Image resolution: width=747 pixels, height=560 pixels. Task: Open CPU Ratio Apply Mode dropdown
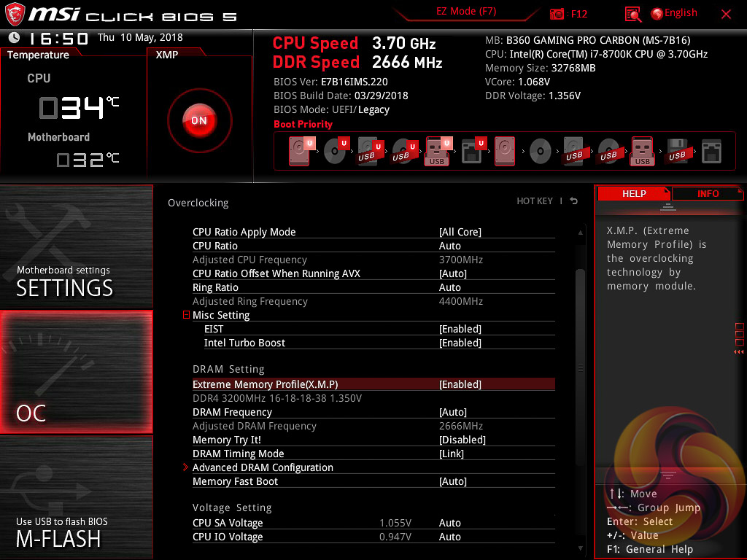tap(460, 232)
